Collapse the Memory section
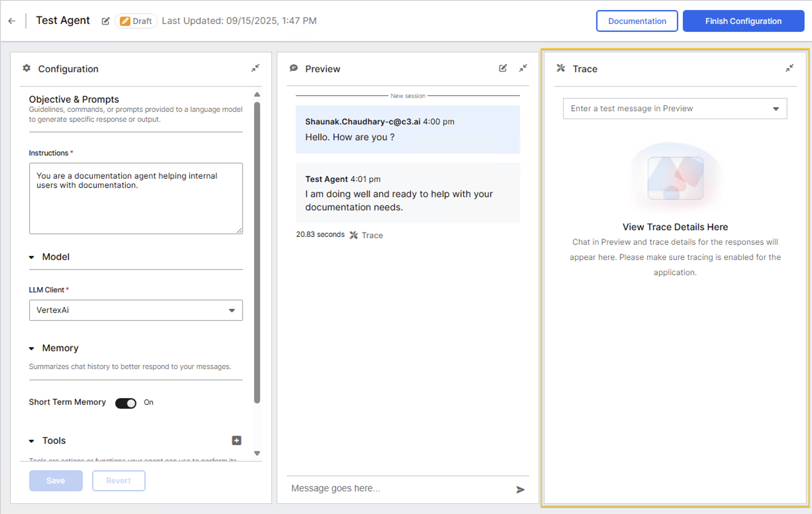The image size is (812, 514). point(32,349)
